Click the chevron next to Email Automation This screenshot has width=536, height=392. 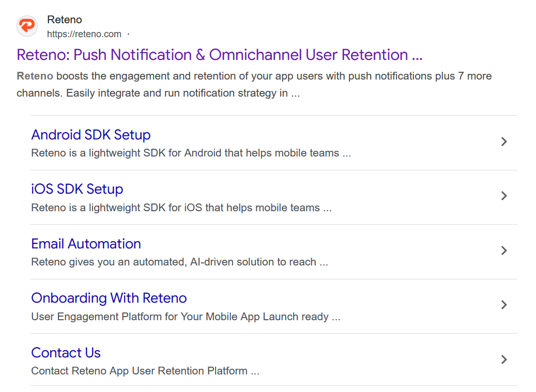pos(504,250)
